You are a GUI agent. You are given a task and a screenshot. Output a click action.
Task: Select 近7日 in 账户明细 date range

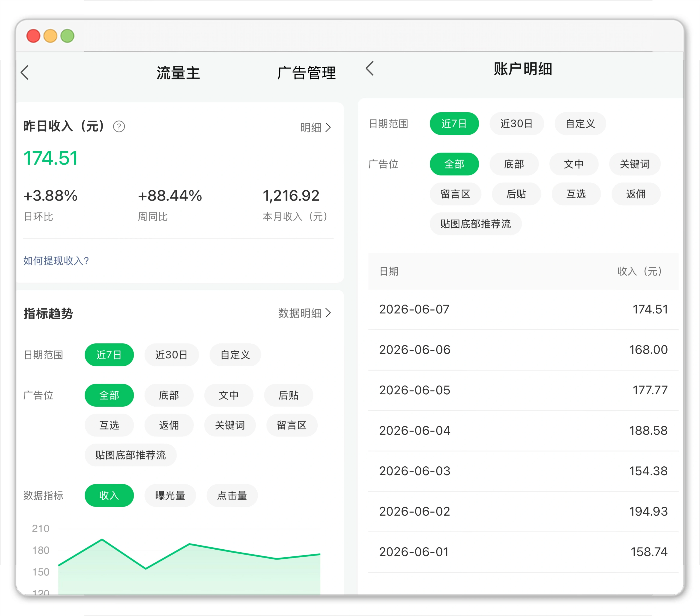(454, 124)
